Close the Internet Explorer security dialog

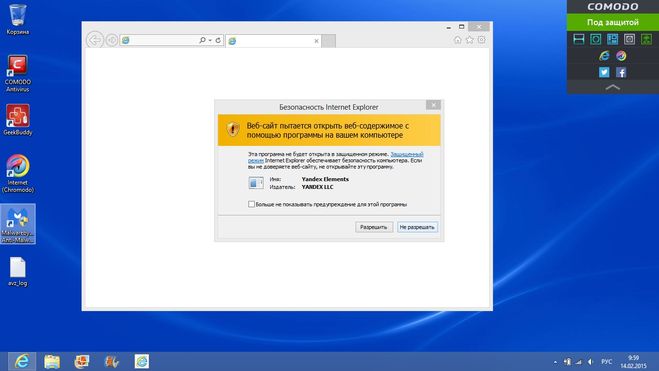(433, 105)
